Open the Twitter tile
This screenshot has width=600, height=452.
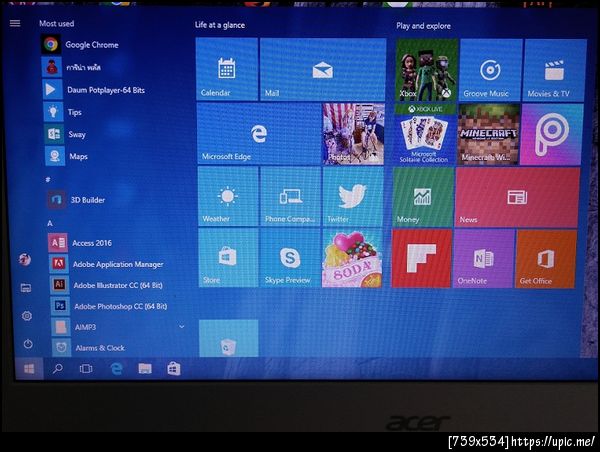click(x=353, y=197)
